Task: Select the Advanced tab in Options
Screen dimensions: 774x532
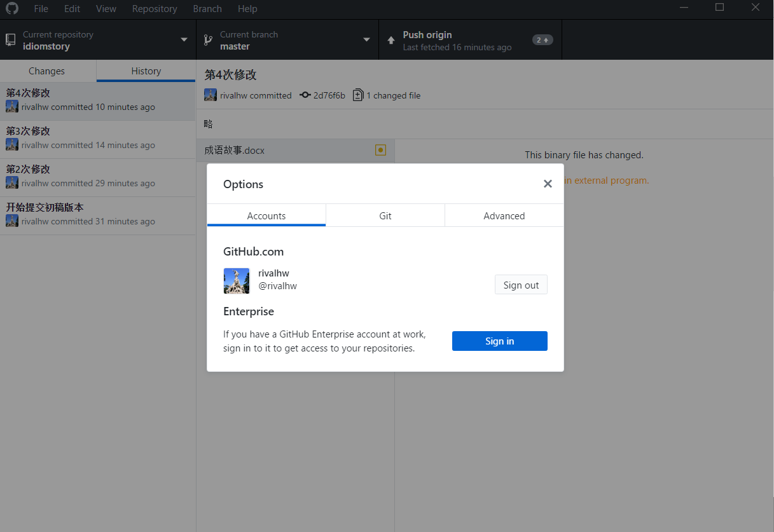Action: coord(504,215)
